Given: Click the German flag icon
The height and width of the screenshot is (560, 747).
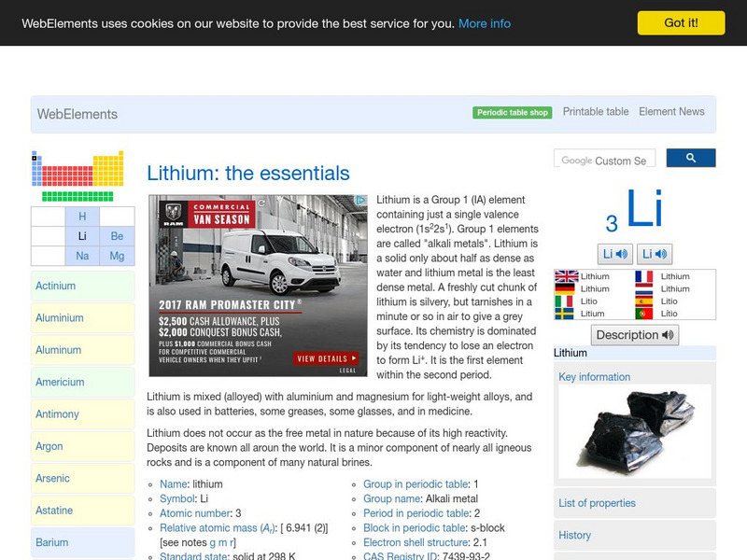Looking at the screenshot, I should [564, 287].
